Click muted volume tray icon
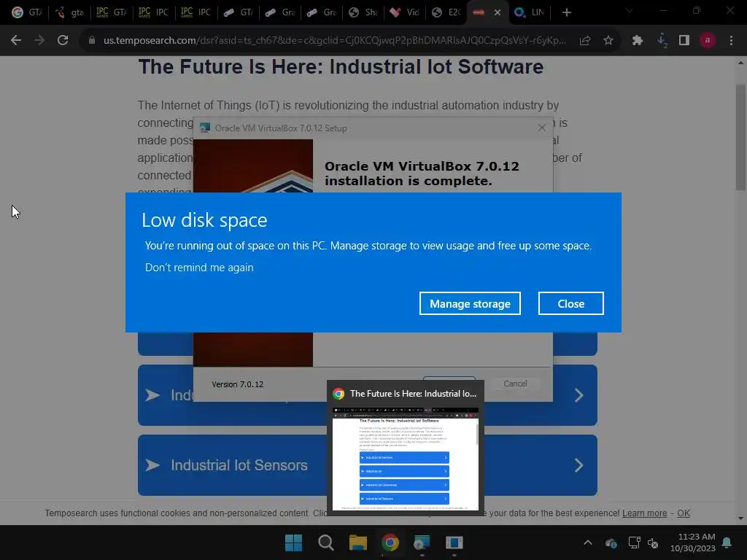 pyautogui.click(x=653, y=542)
